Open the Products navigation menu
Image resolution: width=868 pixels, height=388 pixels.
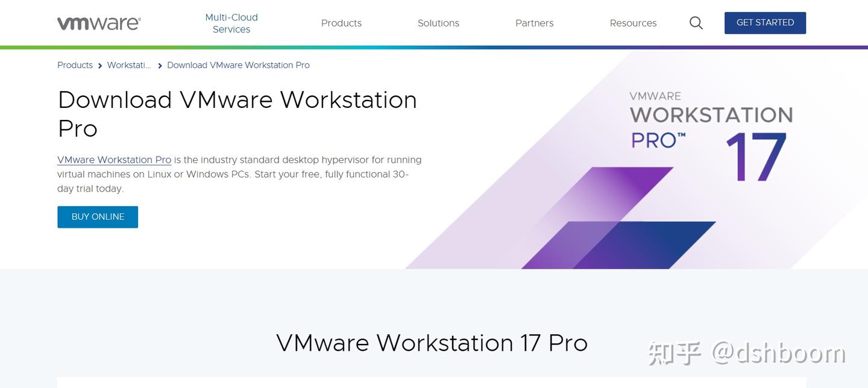click(341, 23)
